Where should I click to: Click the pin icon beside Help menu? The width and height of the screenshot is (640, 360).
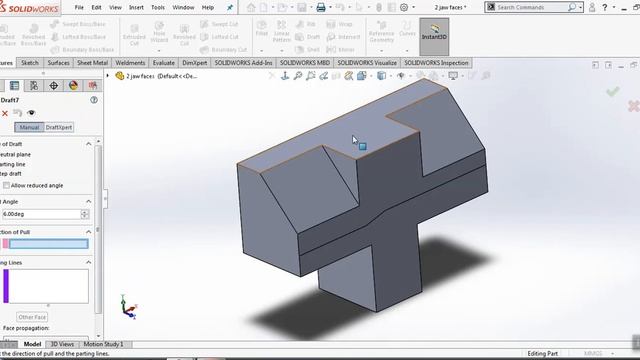click(230, 7)
